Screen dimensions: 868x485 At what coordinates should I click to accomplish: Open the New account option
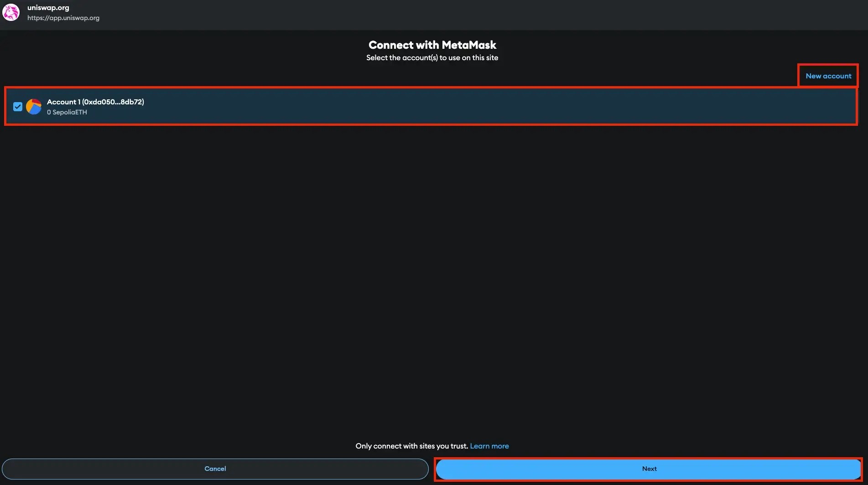pos(828,76)
